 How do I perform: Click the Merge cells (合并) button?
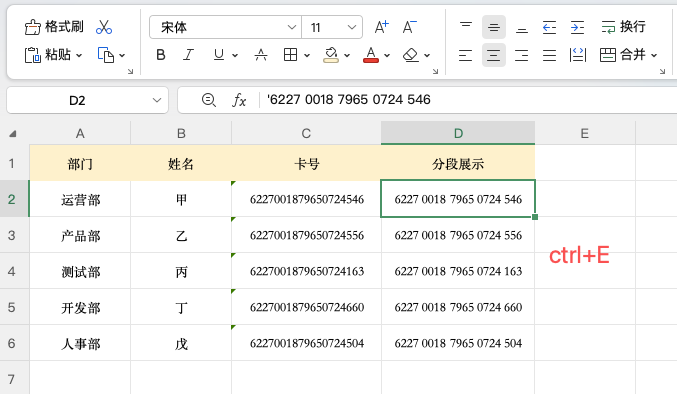point(622,55)
